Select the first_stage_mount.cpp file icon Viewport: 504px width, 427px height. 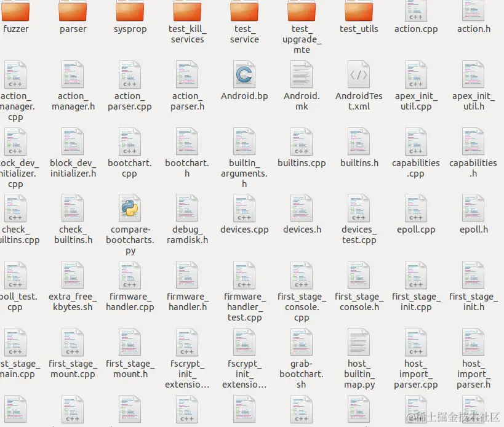73,342
